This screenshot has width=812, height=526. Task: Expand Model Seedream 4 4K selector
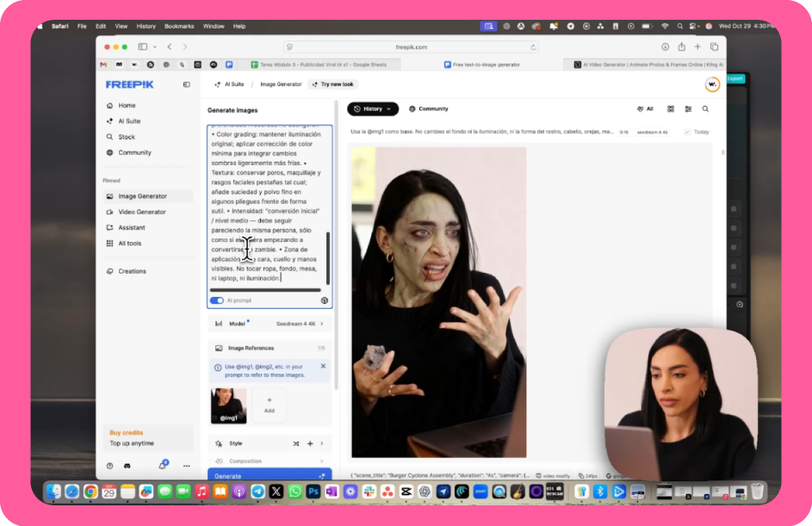point(270,324)
